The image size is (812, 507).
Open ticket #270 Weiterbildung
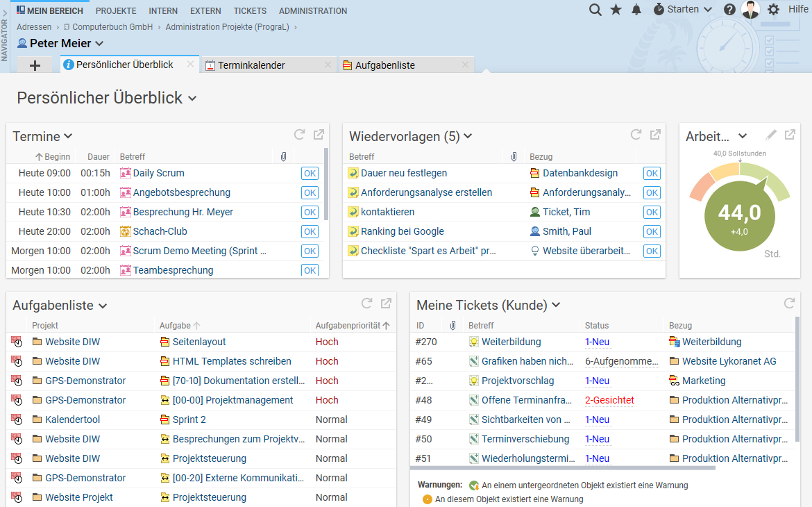coord(511,342)
